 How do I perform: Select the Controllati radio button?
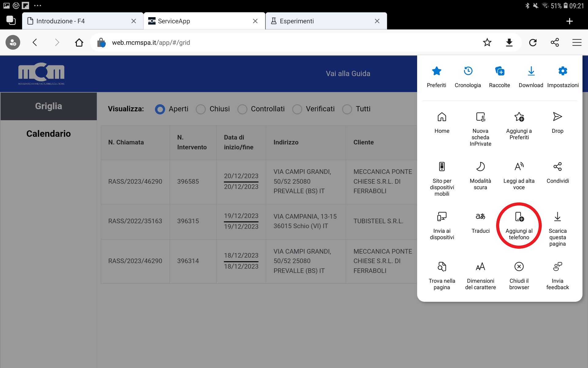coord(242,109)
